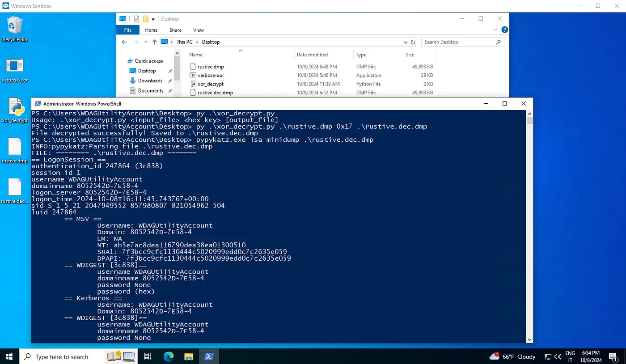Unpin Documents from Quick access
The height and width of the screenshot is (364, 626).
tap(169, 90)
